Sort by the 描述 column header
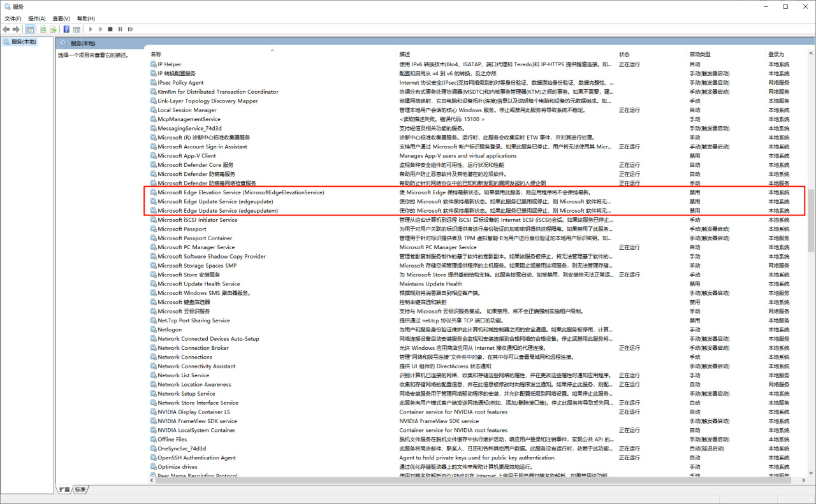The width and height of the screenshot is (816, 504). click(x=507, y=54)
